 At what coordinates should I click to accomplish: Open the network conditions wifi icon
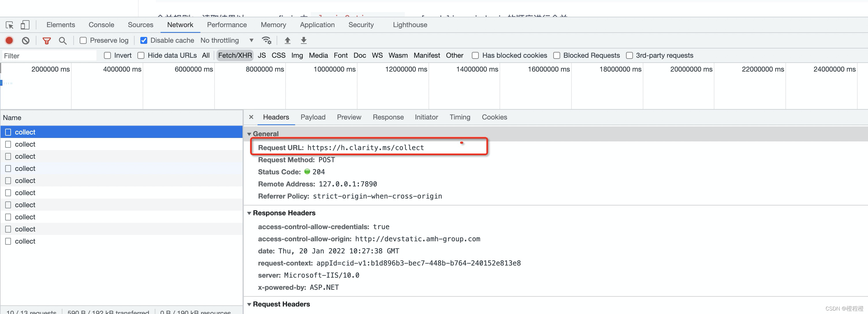pyautogui.click(x=266, y=40)
